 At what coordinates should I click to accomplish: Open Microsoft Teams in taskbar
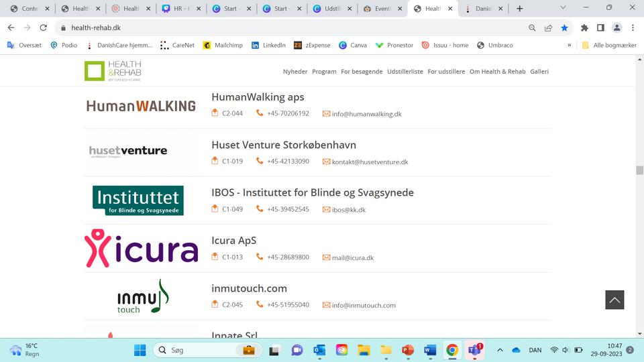point(474,350)
